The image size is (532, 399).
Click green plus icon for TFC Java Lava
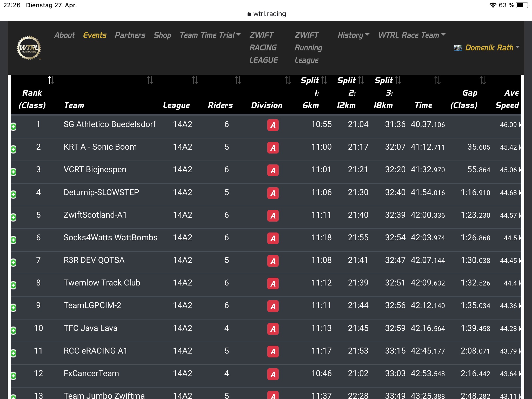click(x=13, y=331)
